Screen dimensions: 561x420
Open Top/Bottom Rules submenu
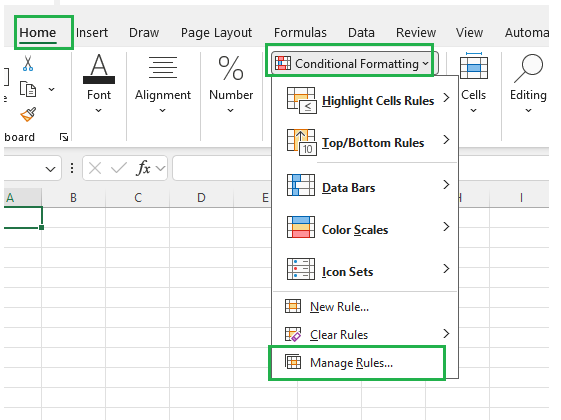coord(365,142)
